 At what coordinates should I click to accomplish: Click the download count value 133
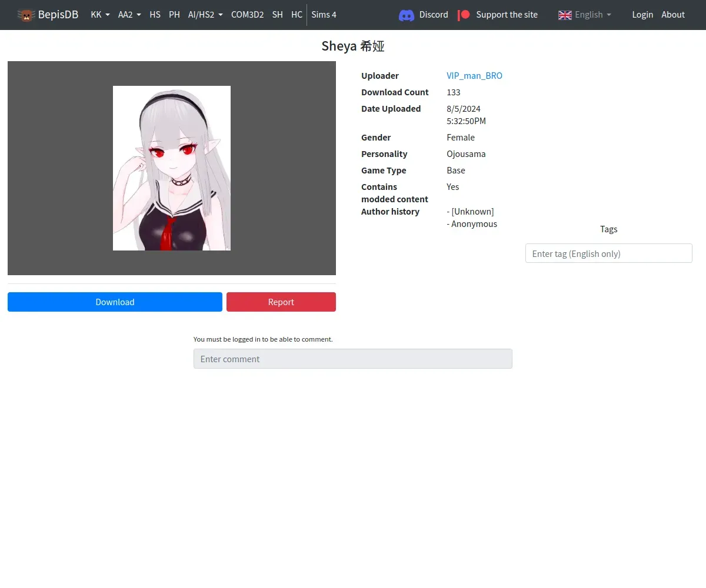tap(454, 92)
